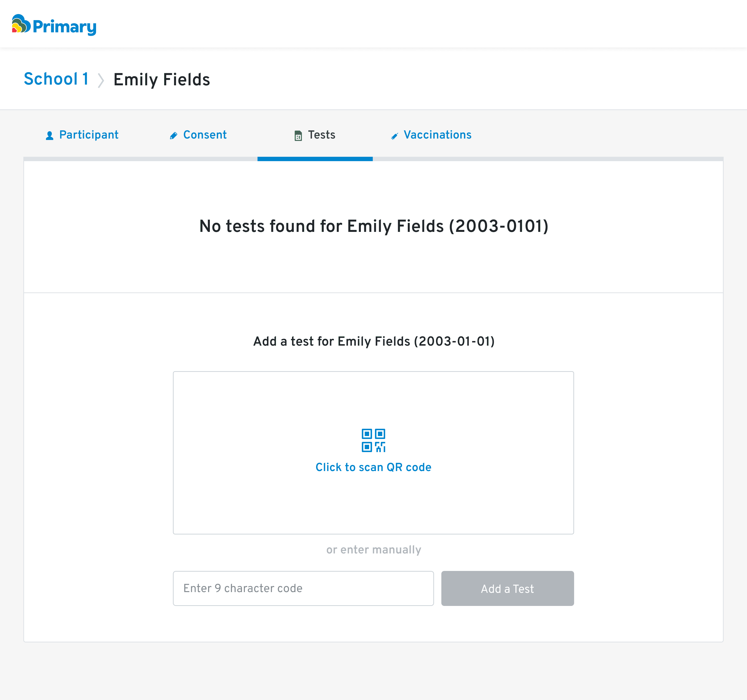This screenshot has height=700, width=747.
Task: Select the Tests tab label
Action: coord(322,135)
